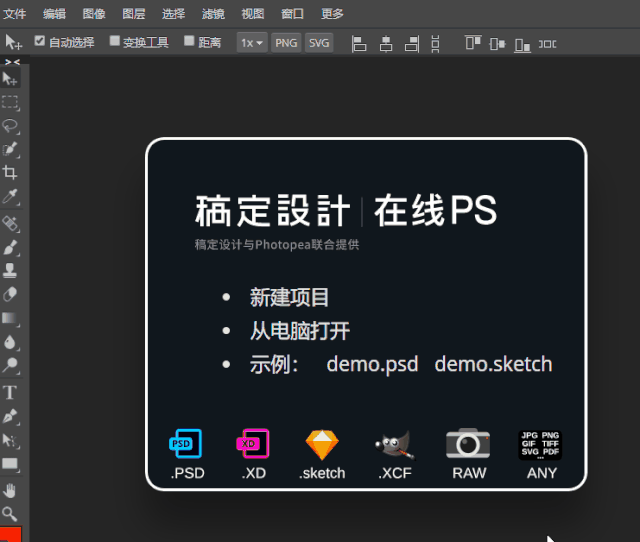
Task: Select the Brush tool
Action: [11, 246]
